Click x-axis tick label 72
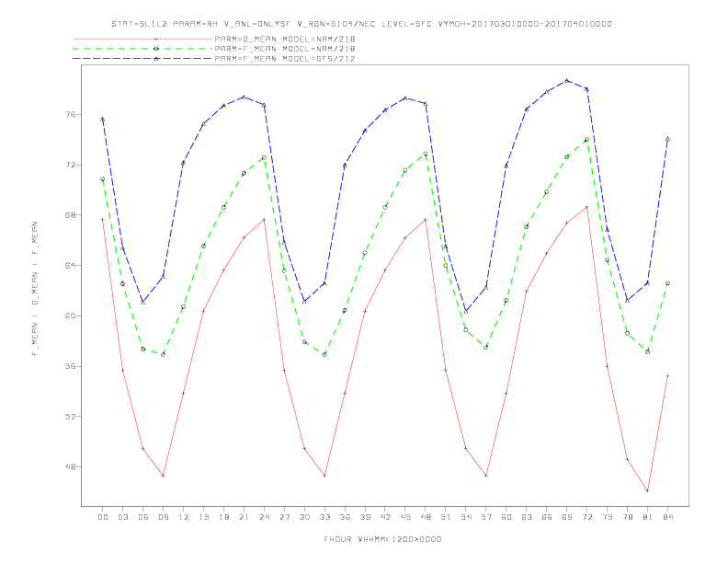 (x=586, y=517)
